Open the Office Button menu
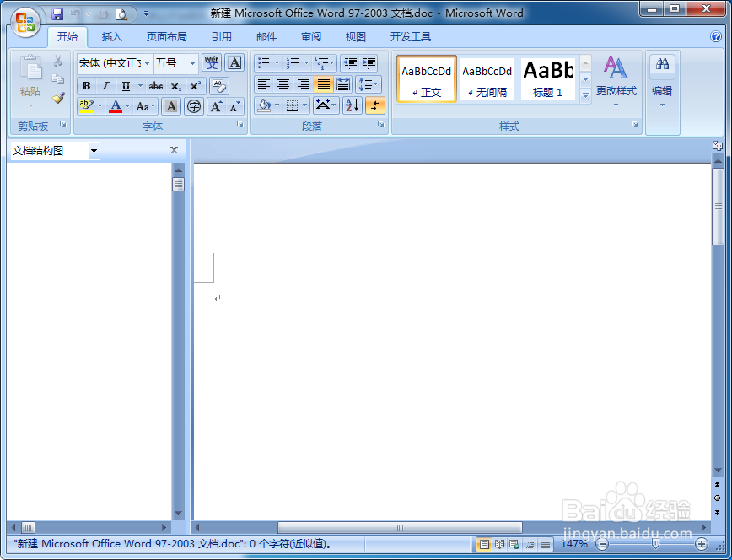The image size is (732, 560). tap(25, 22)
